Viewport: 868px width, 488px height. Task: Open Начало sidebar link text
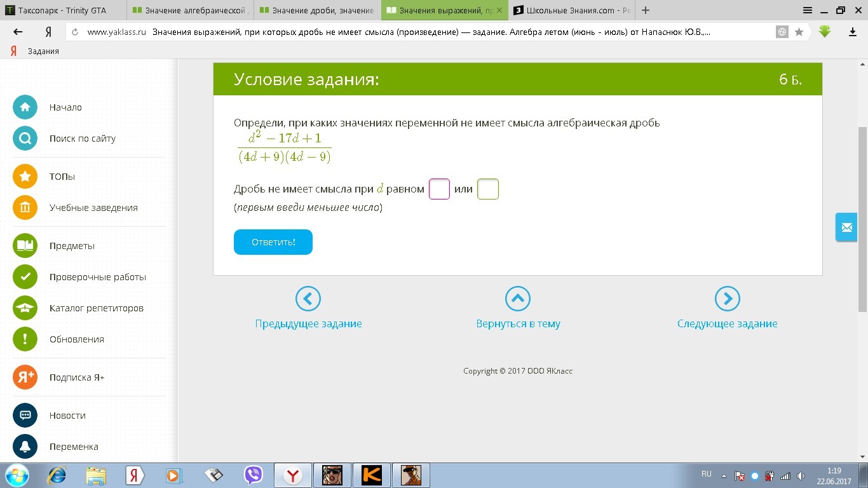tap(65, 107)
